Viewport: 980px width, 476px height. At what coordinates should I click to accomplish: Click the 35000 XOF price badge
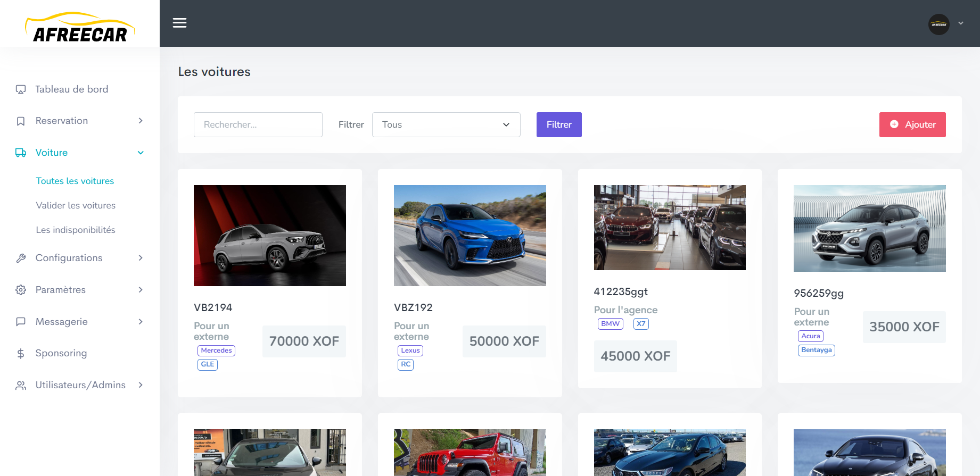click(x=904, y=327)
